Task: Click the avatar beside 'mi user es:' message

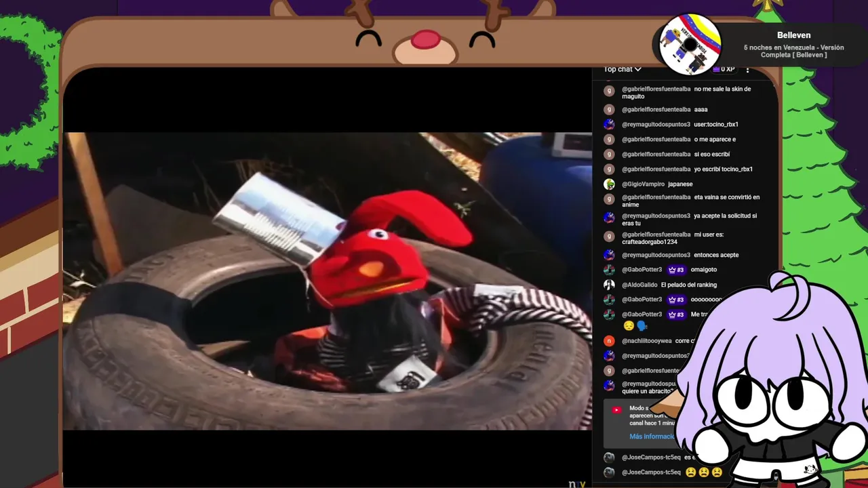Action: pos(609,237)
